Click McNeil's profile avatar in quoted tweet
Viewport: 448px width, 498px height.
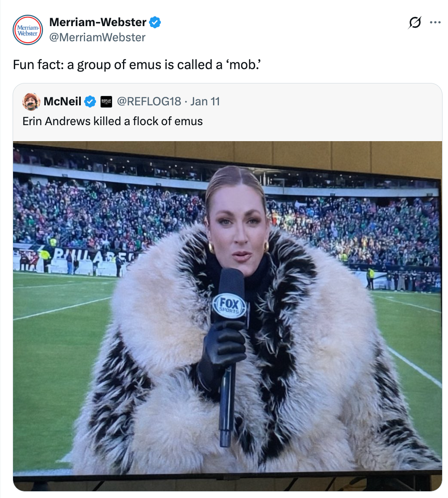(31, 102)
